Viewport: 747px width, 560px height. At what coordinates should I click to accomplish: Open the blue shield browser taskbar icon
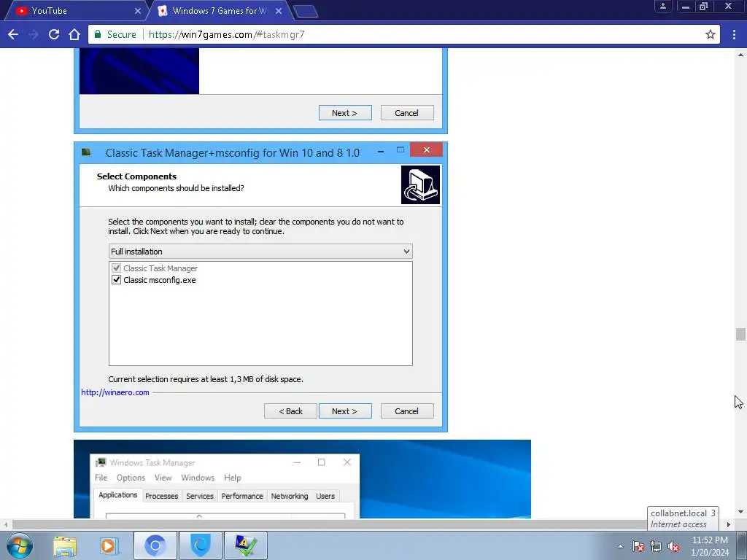[200, 545]
